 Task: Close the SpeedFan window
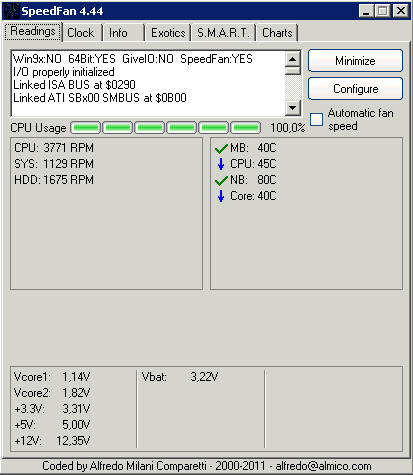[401, 11]
